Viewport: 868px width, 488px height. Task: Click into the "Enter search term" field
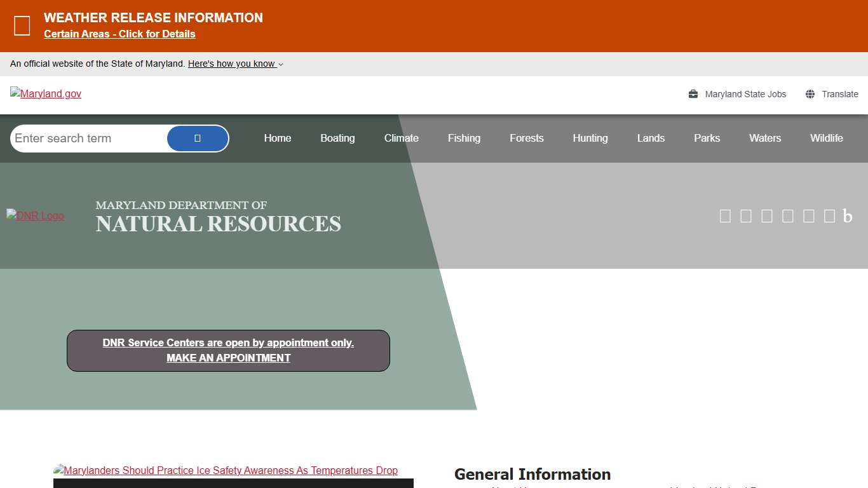[x=89, y=139]
